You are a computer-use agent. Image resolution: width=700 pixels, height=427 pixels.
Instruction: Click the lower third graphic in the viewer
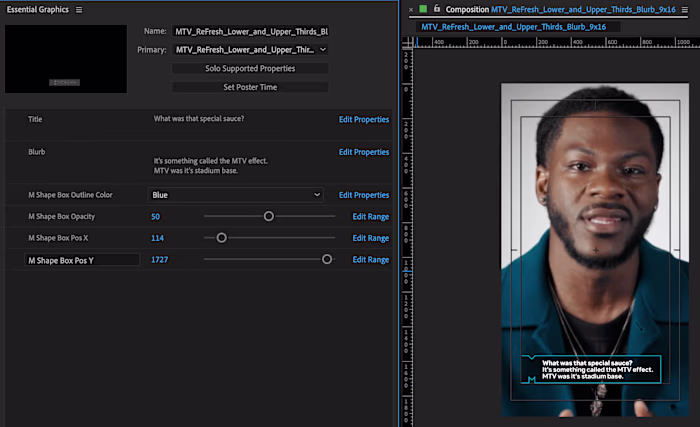coord(591,369)
